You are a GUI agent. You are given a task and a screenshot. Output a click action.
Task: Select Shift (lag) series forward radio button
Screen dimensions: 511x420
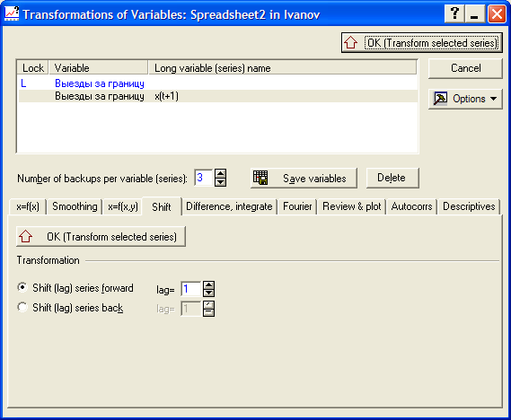pos(22,288)
